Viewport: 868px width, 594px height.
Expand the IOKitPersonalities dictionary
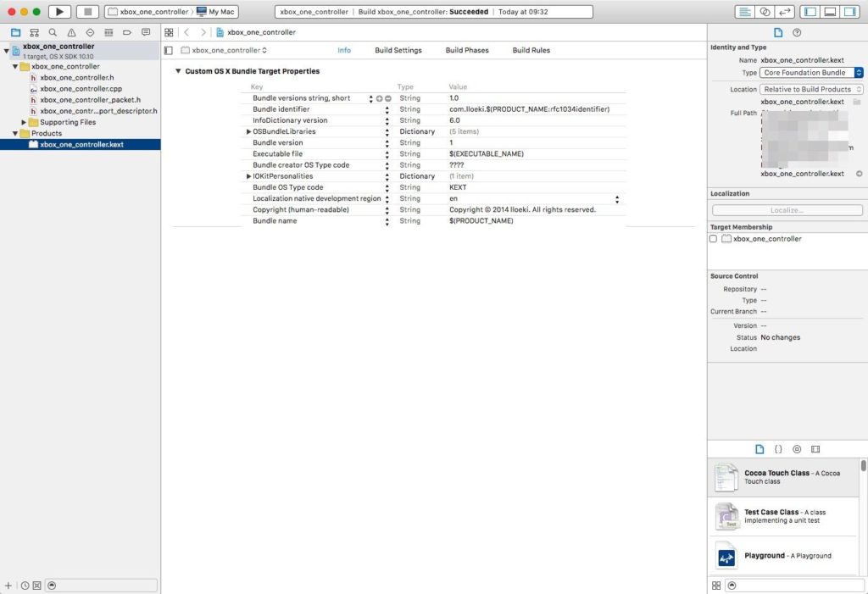click(248, 176)
